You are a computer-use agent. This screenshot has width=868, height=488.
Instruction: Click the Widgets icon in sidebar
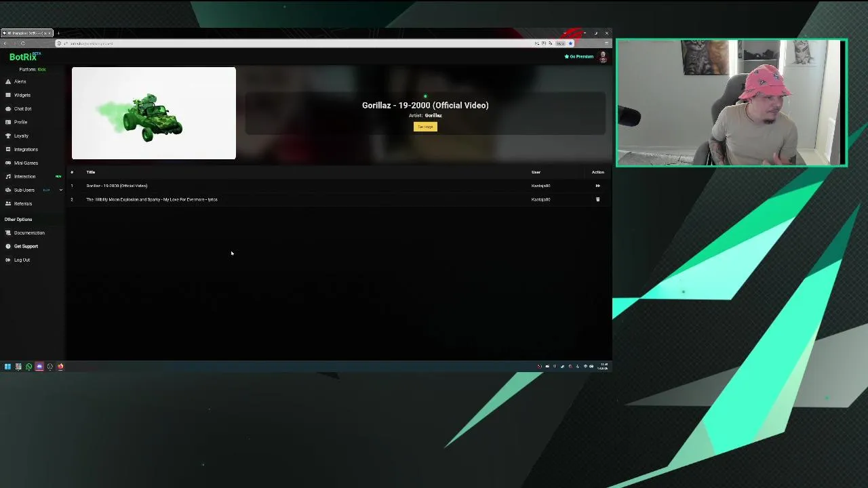click(x=8, y=95)
